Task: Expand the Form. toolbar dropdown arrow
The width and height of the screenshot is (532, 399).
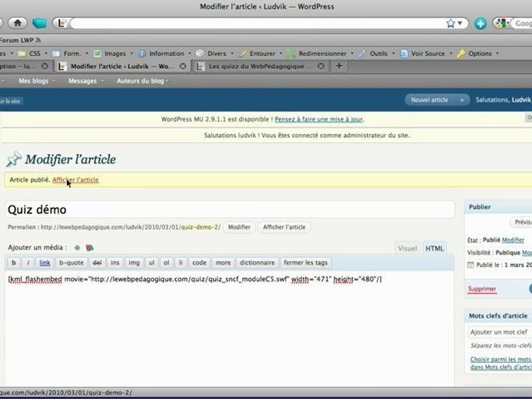Action: [87, 53]
